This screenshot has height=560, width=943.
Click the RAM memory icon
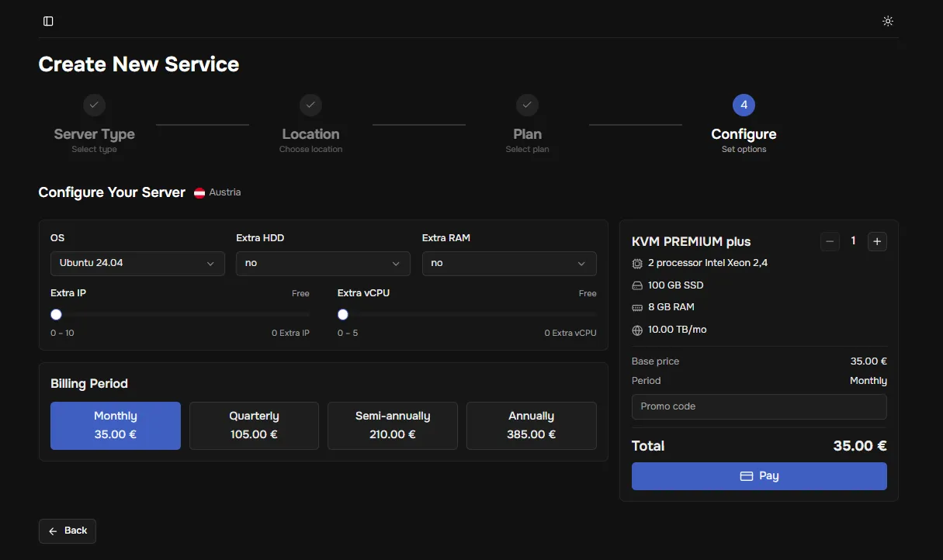tap(637, 308)
